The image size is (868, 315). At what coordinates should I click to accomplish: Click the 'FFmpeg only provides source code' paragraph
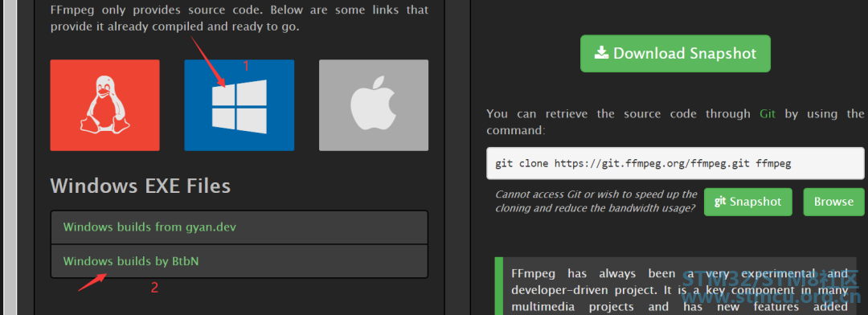point(240,18)
